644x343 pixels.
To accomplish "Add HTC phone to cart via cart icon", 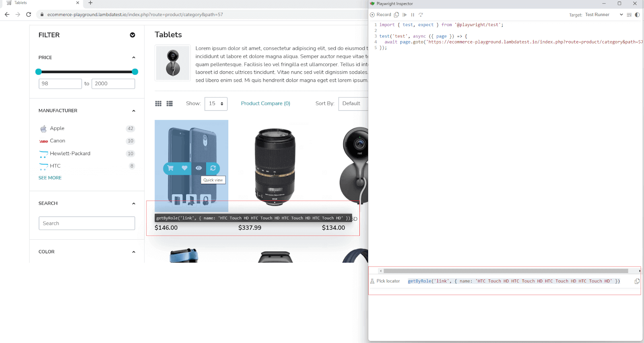I will coord(171,168).
